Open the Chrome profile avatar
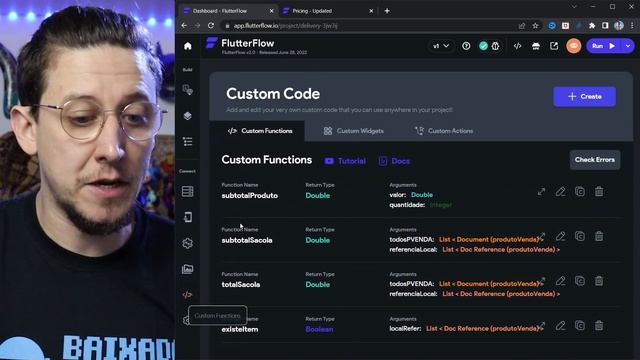Image resolution: width=640 pixels, height=360 pixels. click(619, 26)
